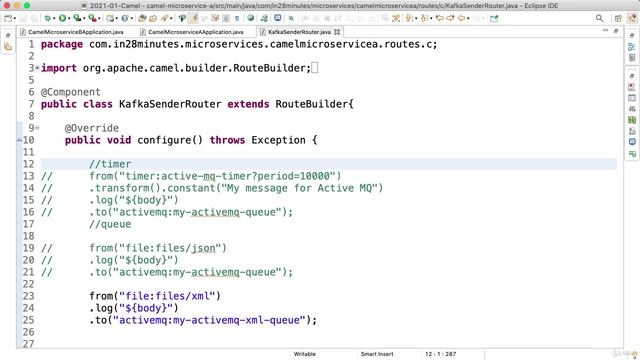Open the green Boot Dashboard icon in right trim
The image size is (640, 360).
pos(632,120)
